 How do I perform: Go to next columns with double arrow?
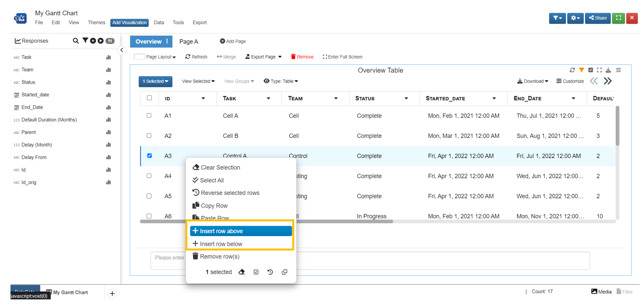click(607, 81)
